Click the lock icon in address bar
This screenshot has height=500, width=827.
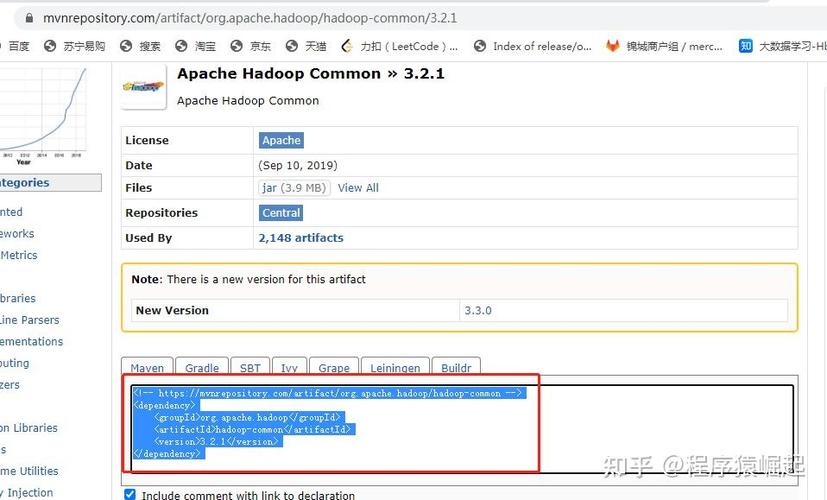[29, 18]
